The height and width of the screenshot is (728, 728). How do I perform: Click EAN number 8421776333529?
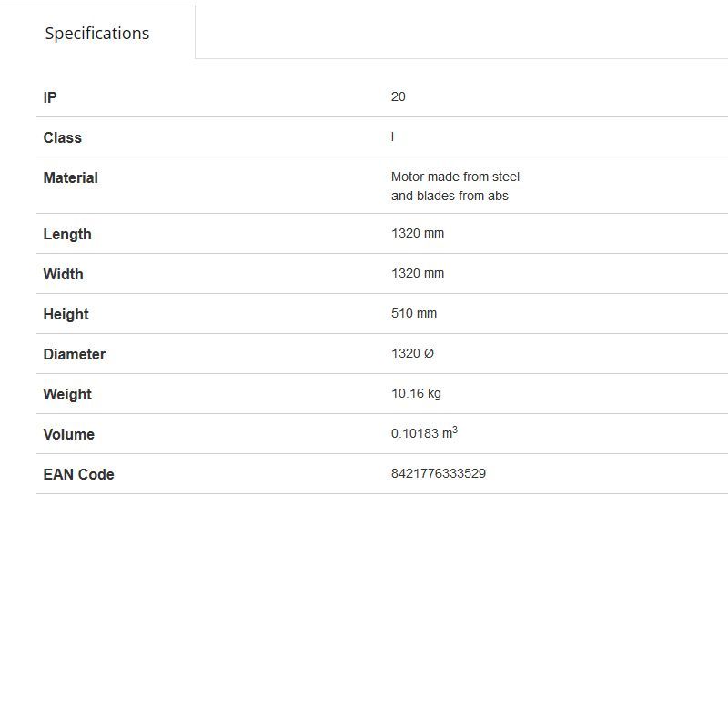(438, 473)
